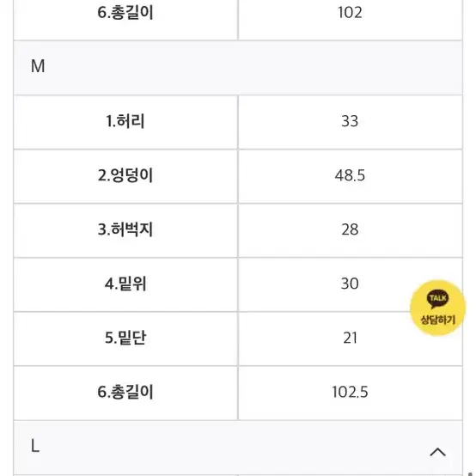The image size is (476, 476).
Task: Click the 상담하기 text on the yellow button
Action: point(437,320)
